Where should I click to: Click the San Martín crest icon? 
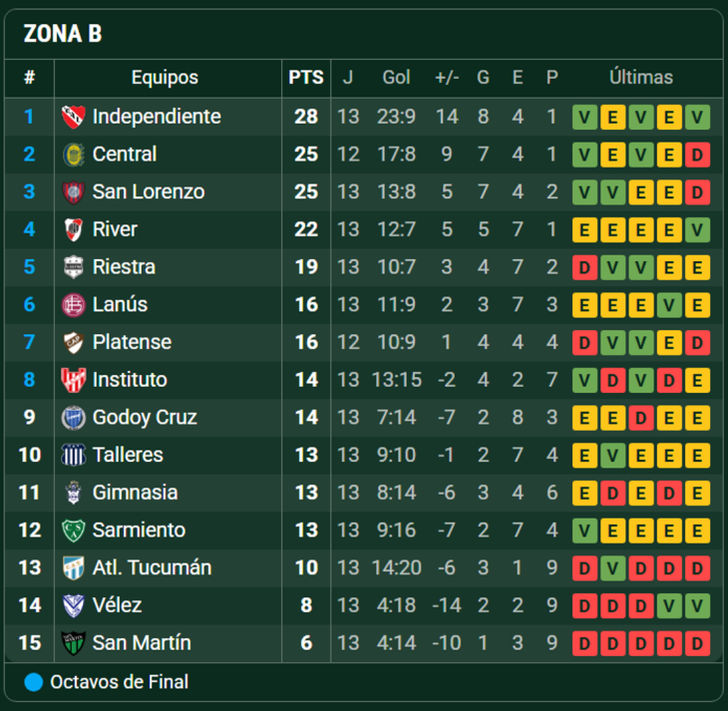click(x=74, y=643)
